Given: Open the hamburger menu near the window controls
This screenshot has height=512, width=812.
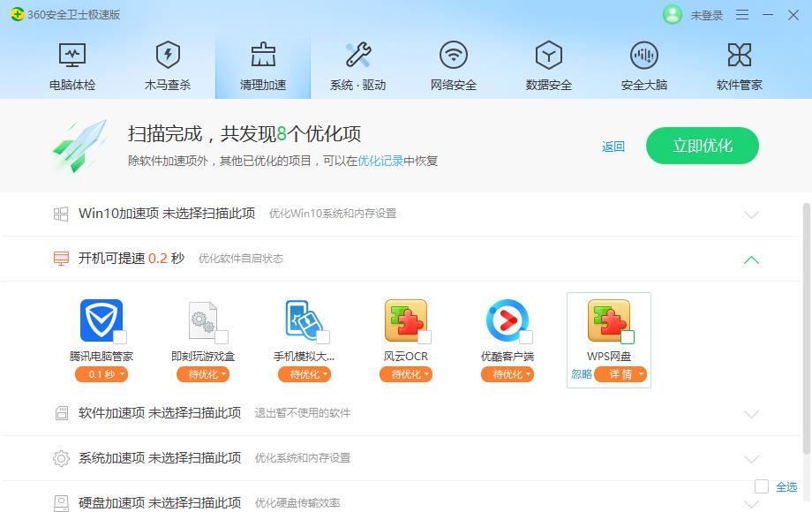Looking at the screenshot, I should pos(744,15).
